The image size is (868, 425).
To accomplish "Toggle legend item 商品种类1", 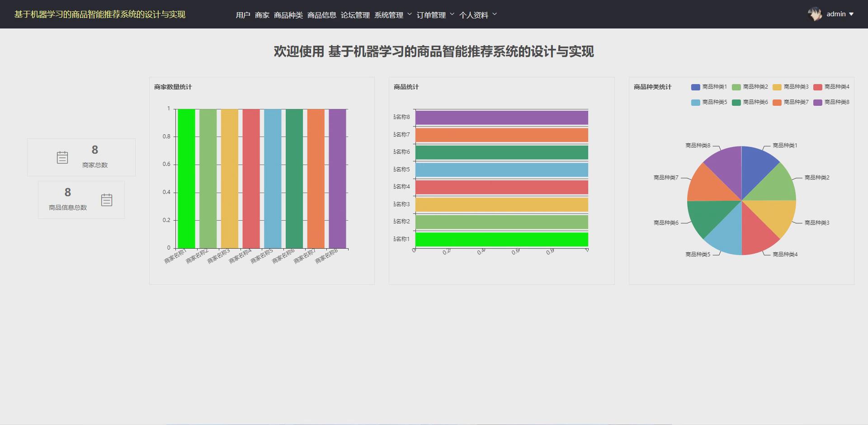I will tap(709, 87).
